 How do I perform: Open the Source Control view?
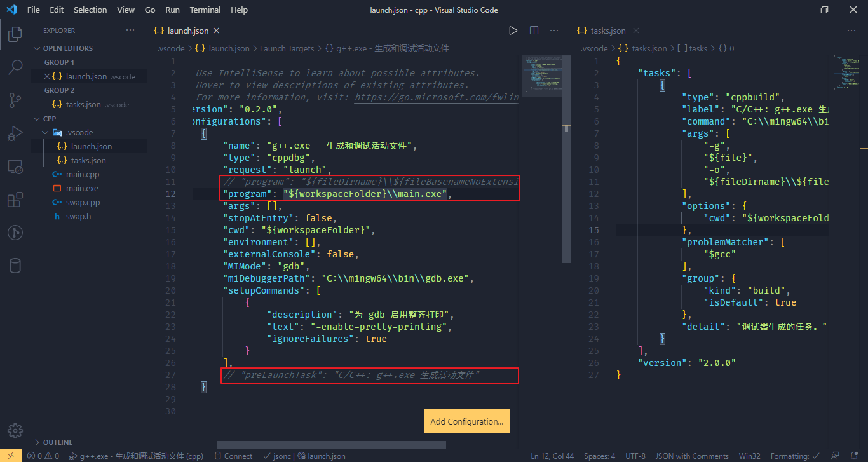point(15,100)
